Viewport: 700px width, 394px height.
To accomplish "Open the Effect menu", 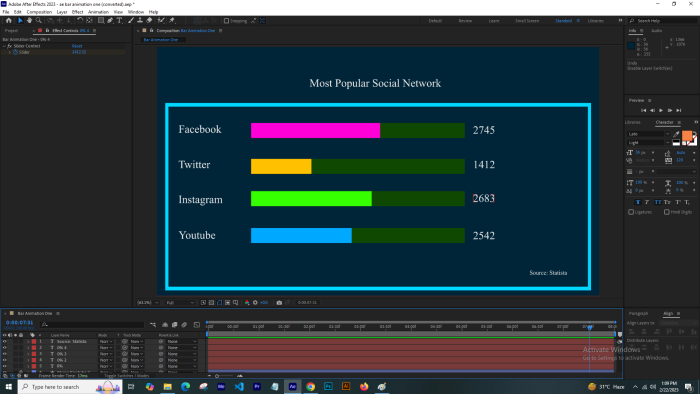I will [x=78, y=12].
